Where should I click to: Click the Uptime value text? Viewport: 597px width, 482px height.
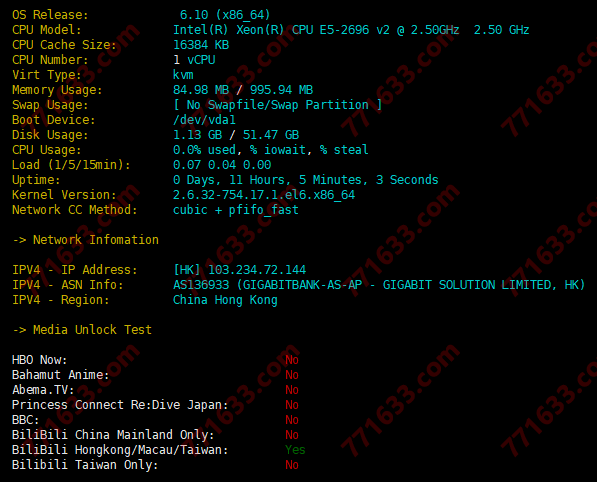point(306,180)
